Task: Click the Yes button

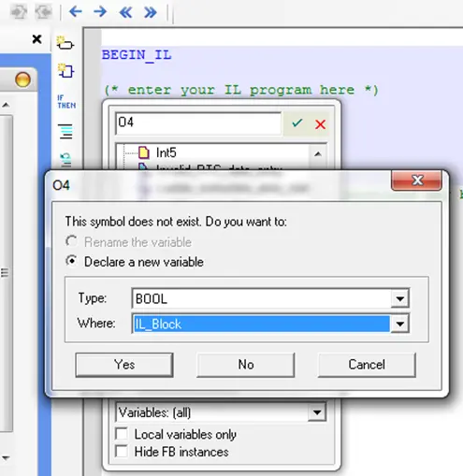Action: pyautogui.click(x=124, y=365)
